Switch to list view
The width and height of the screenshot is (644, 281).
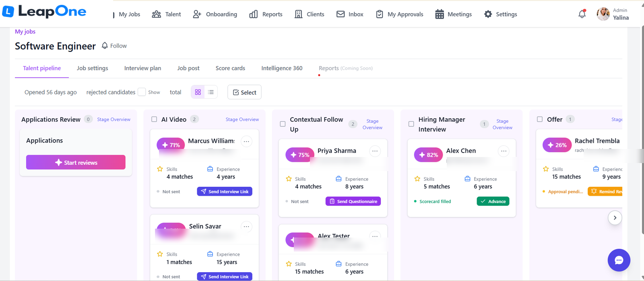coord(211,92)
